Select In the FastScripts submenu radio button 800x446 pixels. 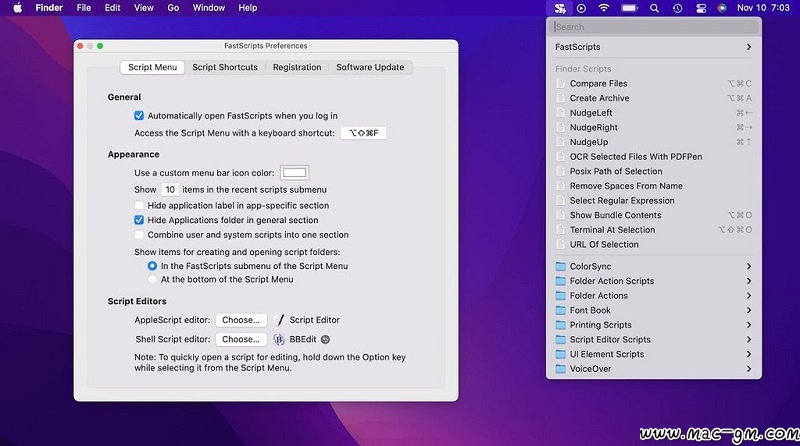click(x=152, y=266)
